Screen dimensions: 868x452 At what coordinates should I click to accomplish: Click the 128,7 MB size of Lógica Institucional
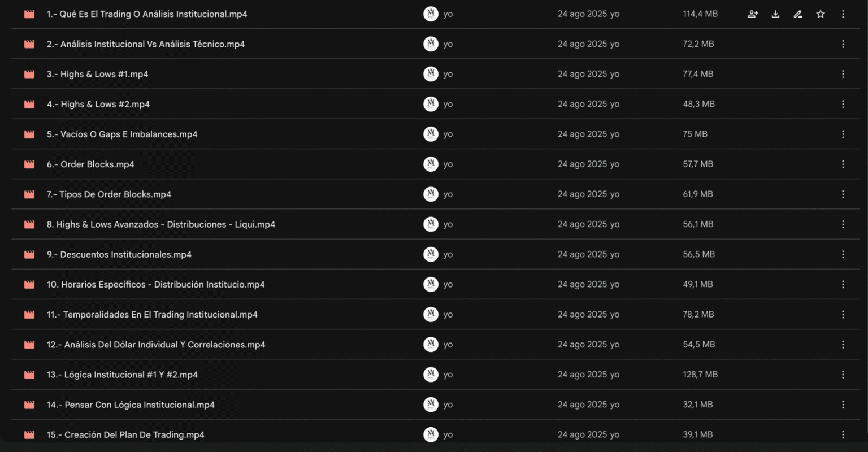[x=700, y=375]
